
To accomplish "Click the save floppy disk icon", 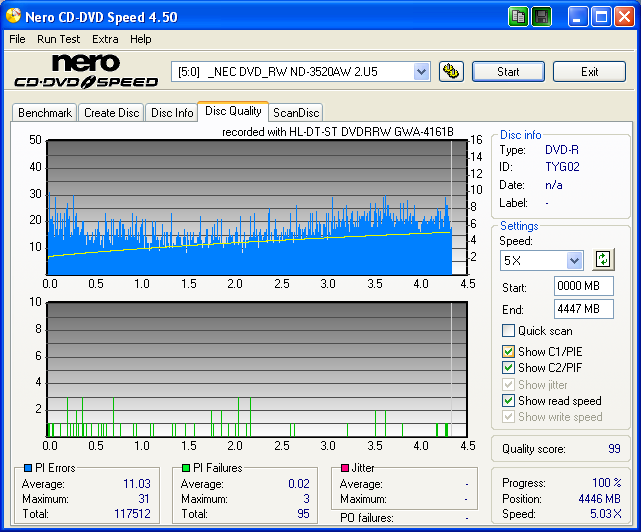I will click(542, 17).
